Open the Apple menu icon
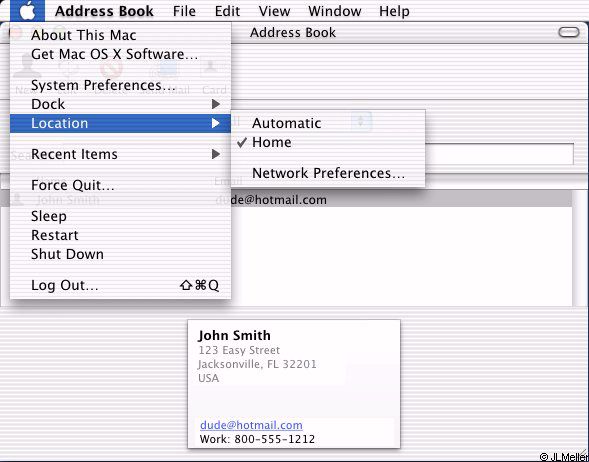This screenshot has height=462, width=589. coord(27,11)
